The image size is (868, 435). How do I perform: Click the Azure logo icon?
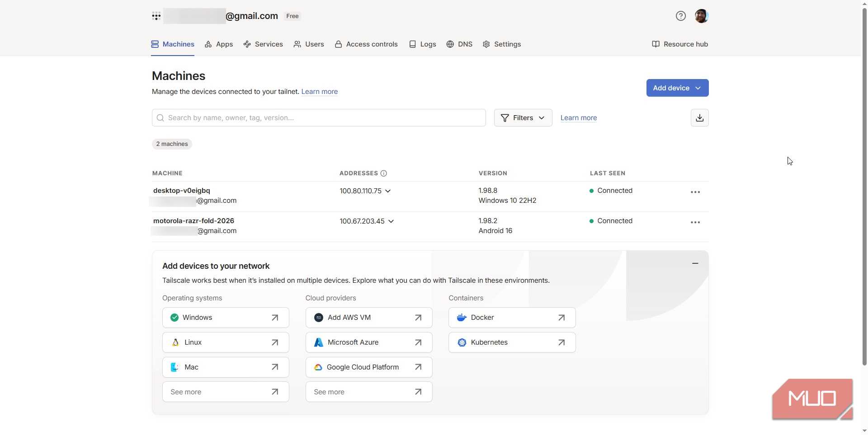point(318,342)
